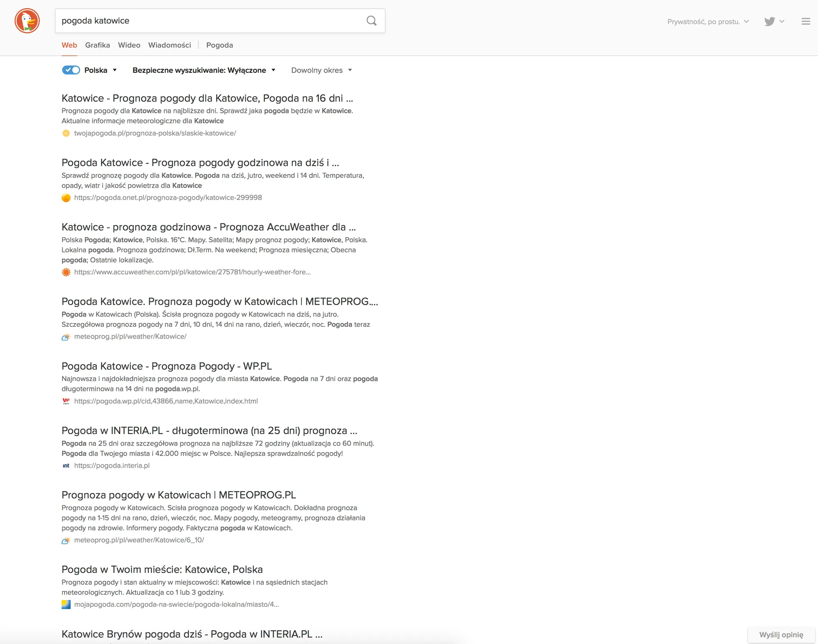The width and height of the screenshot is (818, 644).
Task: Open the Twitter bird menu
Action: pyautogui.click(x=774, y=21)
